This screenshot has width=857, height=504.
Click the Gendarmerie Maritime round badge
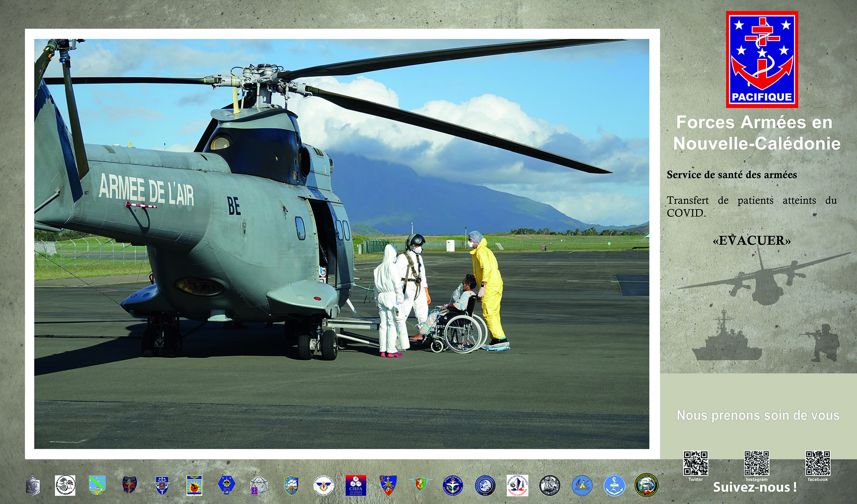pos(646,486)
